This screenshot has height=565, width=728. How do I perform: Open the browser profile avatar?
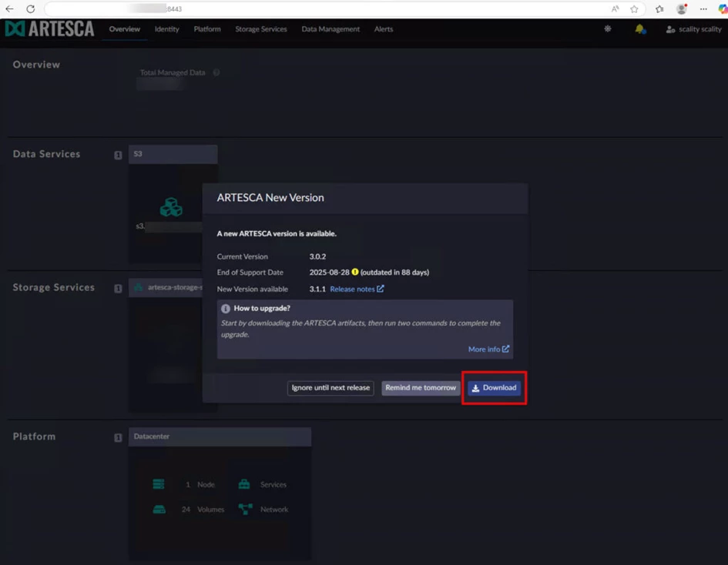682,8
